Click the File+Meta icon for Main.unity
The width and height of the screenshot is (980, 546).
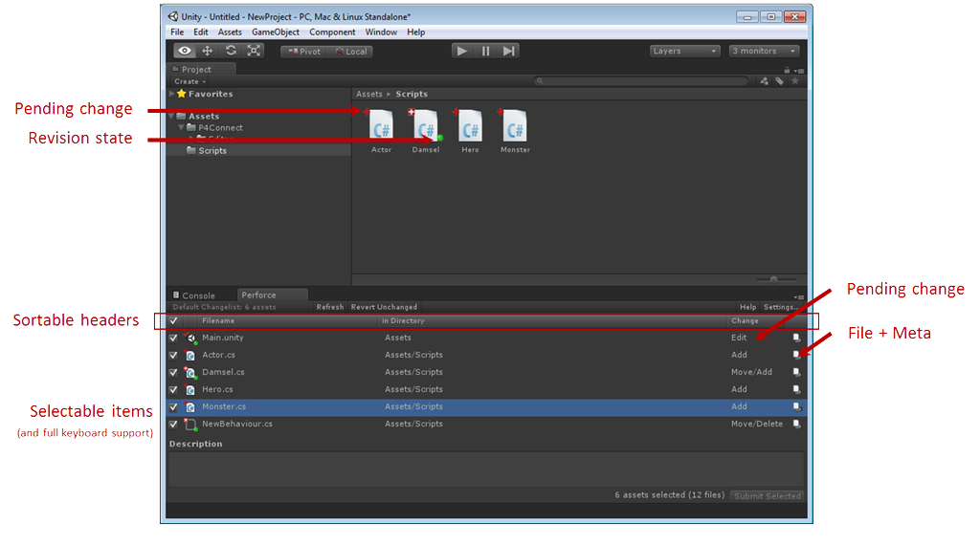tap(796, 338)
